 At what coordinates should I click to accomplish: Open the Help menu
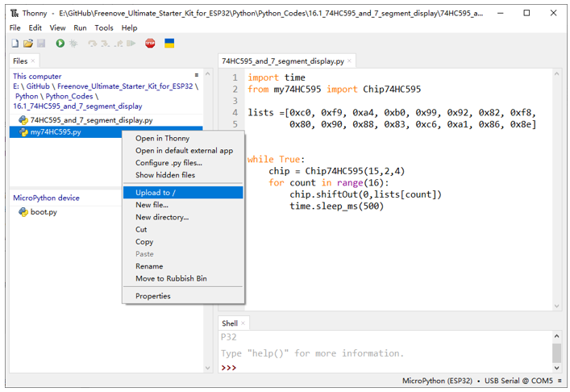click(130, 27)
